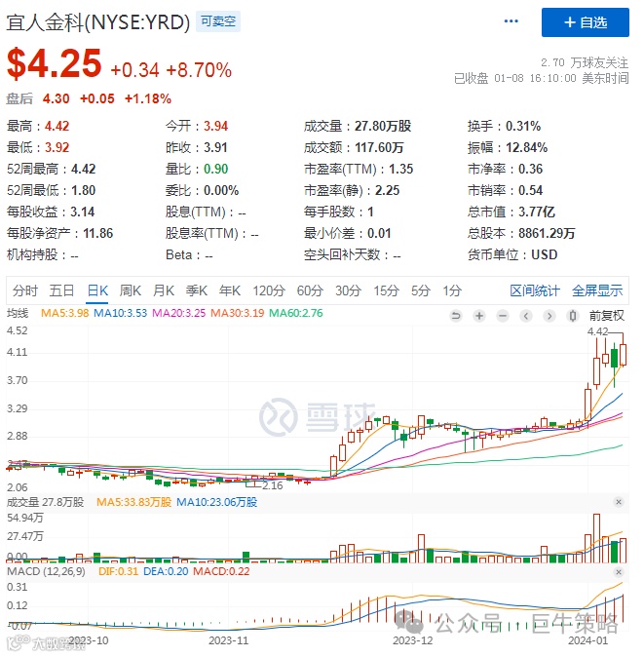Viewport: 644px width, 657px height.
Task: Click the 成交量 27.8万股 volume label
Action: tap(45, 502)
